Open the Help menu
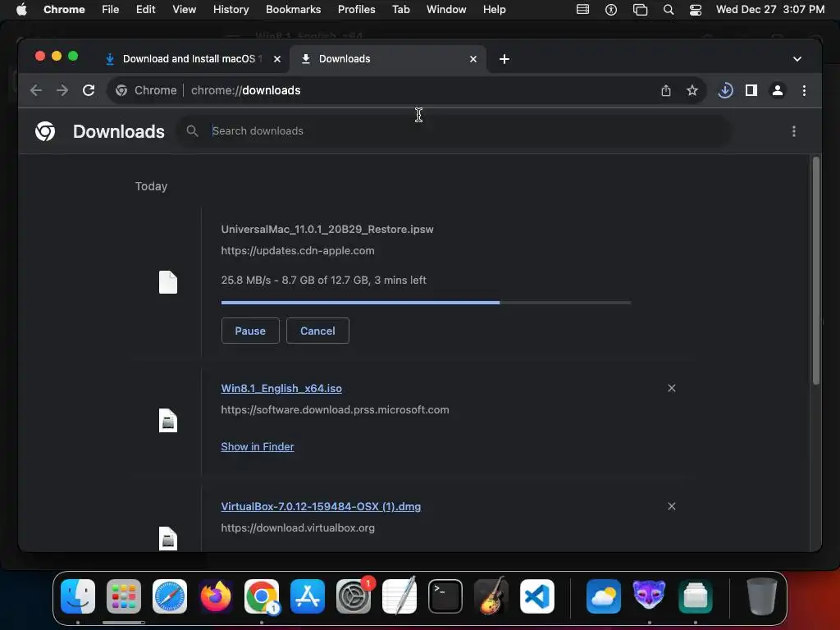 pyautogui.click(x=494, y=10)
